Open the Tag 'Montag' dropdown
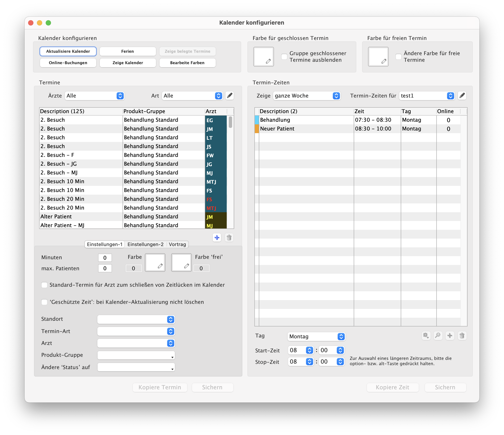This screenshot has height=435, width=504. pos(316,337)
